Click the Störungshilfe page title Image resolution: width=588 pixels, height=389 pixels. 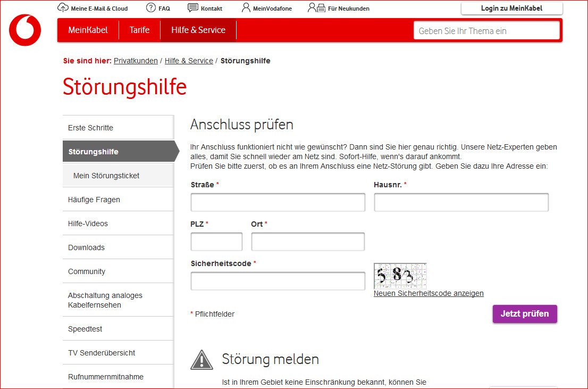point(125,87)
